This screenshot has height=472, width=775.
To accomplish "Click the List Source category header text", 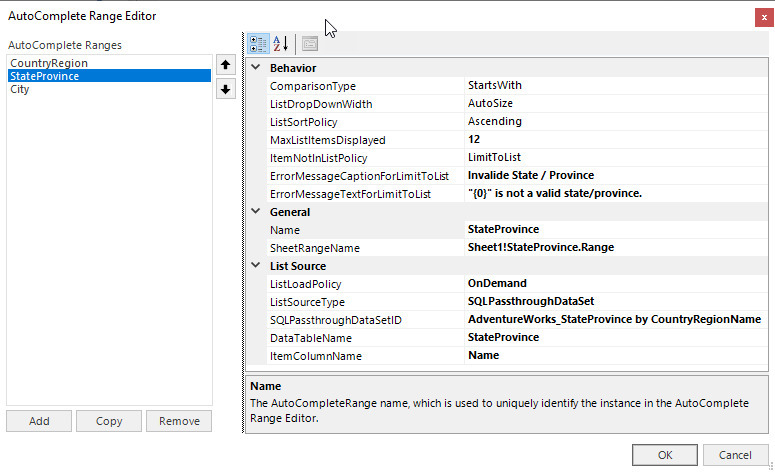I will click(x=298, y=266).
